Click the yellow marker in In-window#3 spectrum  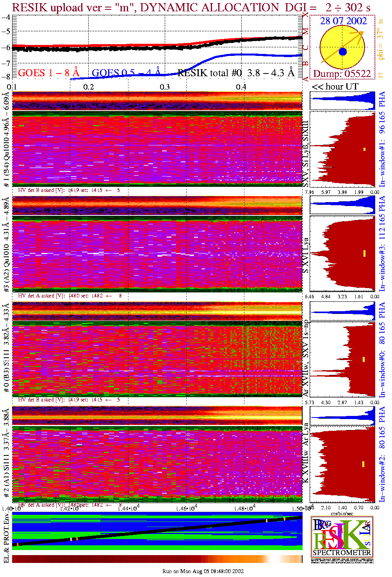tap(364, 253)
